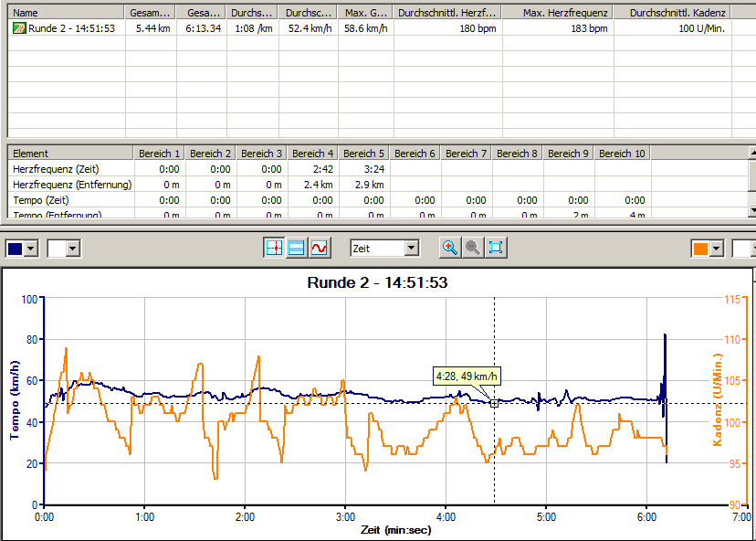
Task: Click the fit-to-window zoom icon
Action: 496,248
